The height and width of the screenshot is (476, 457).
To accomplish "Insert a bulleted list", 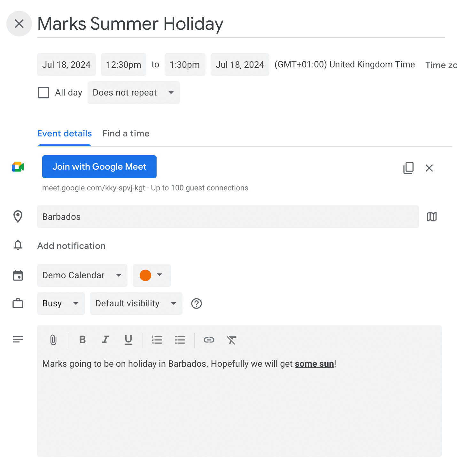I will [x=180, y=340].
